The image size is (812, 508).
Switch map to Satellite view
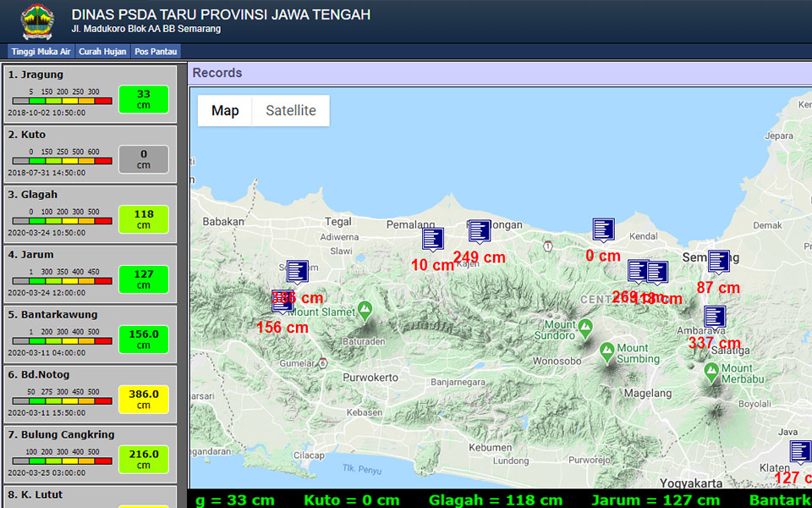290,111
